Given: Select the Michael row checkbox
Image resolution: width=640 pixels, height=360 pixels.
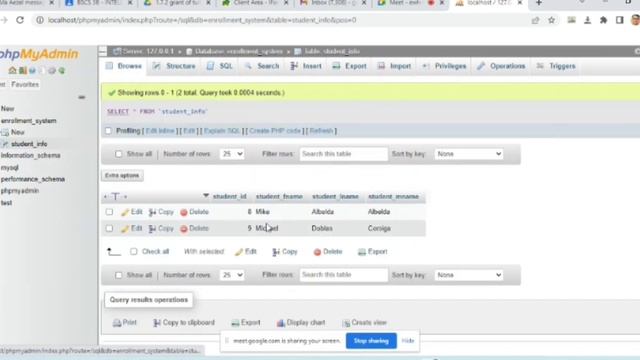Looking at the screenshot, I should 109,228.
